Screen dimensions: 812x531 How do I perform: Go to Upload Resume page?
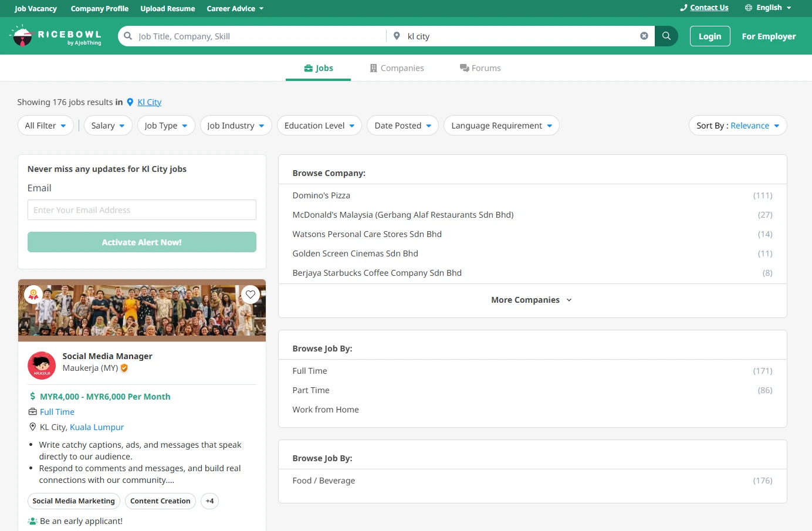tap(168, 8)
